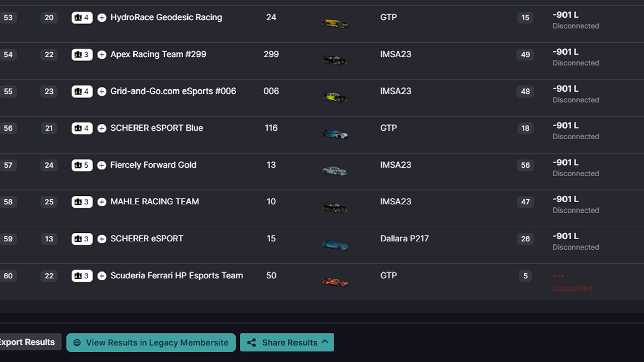Click the incident badge 5 for Scuderia Ferrari
Screen dimensions: 644x362
(525, 276)
